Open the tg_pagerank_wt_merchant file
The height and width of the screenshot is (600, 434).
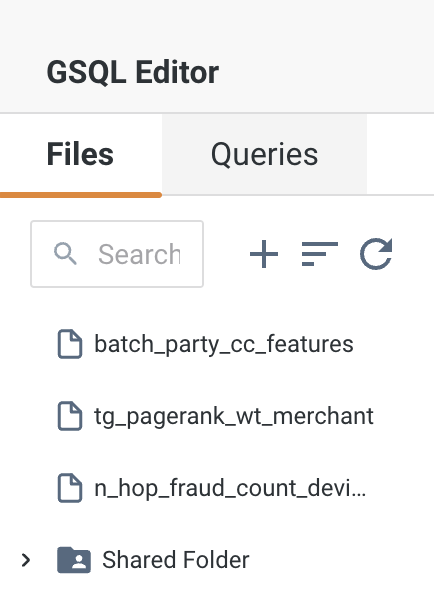234,416
